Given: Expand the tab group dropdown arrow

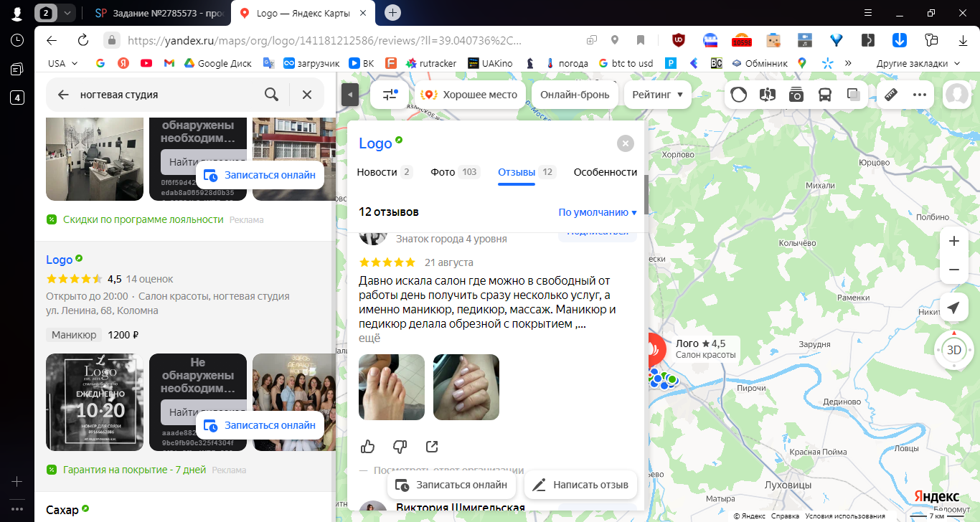Looking at the screenshot, I should pyautogui.click(x=67, y=13).
